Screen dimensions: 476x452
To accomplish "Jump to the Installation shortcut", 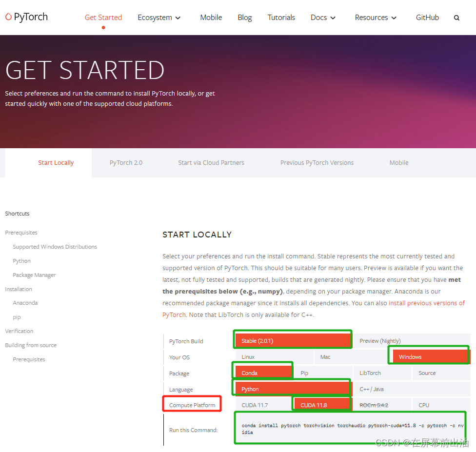I will (19, 289).
